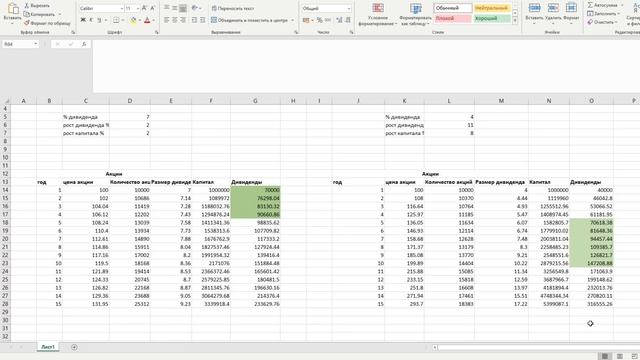Screen dimensions: 640x360
Task: Open the font color dropdown arrow
Action: (x=153, y=20)
